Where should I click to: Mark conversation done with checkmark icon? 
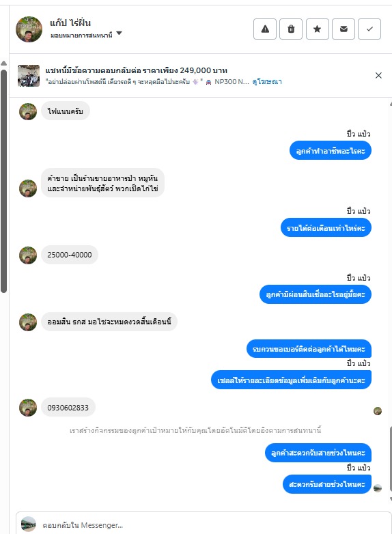click(x=369, y=29)
